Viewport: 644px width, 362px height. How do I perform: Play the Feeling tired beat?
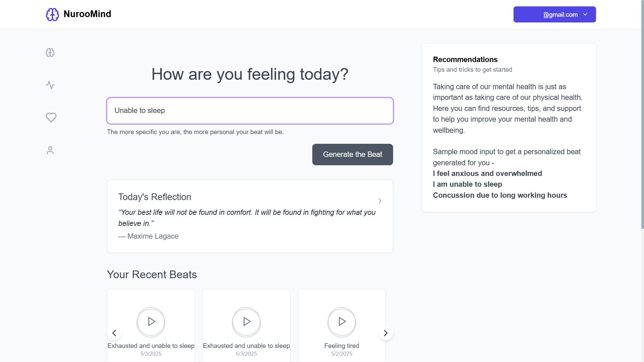(x=342, y=322)
